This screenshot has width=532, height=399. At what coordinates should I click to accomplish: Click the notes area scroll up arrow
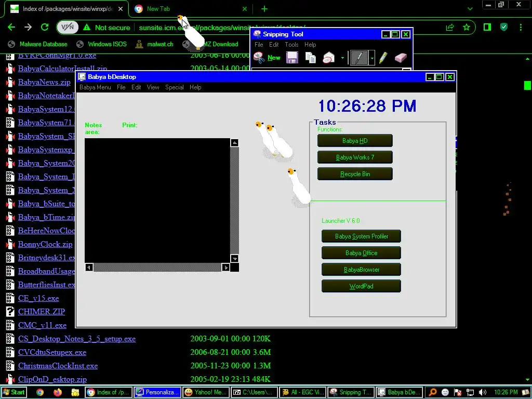point(234,142)
